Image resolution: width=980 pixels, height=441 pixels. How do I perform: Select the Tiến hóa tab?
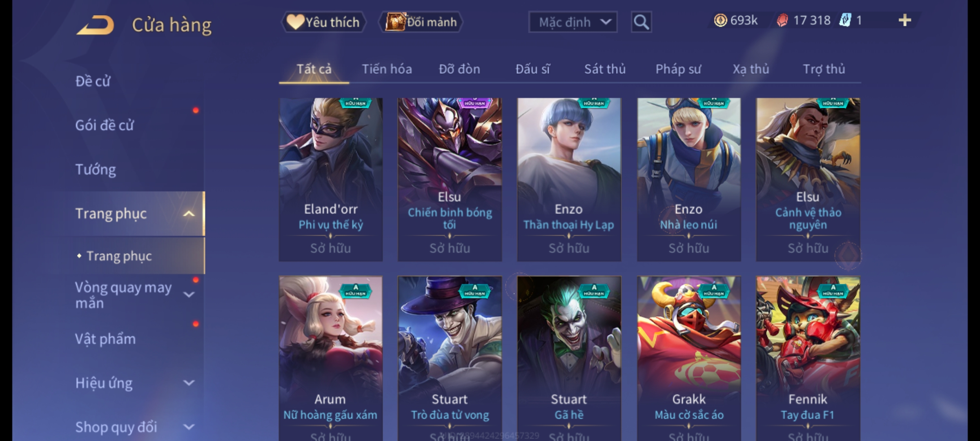[387, 69]
